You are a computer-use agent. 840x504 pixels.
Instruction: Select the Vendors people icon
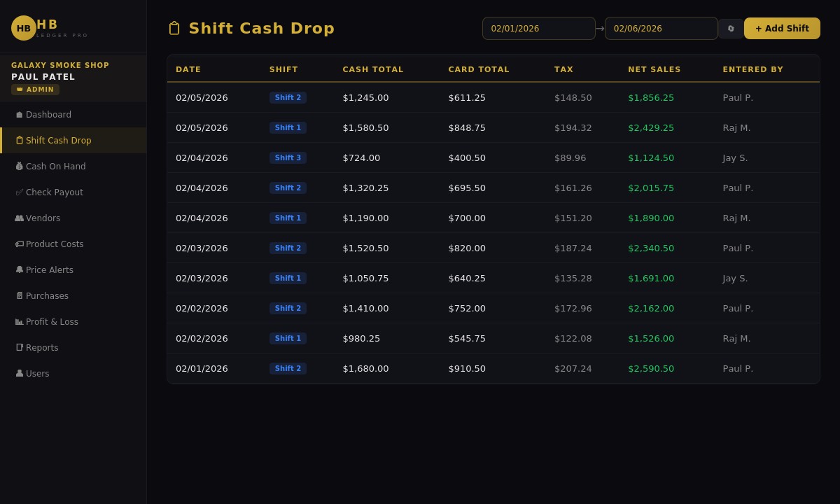[20, 218]
